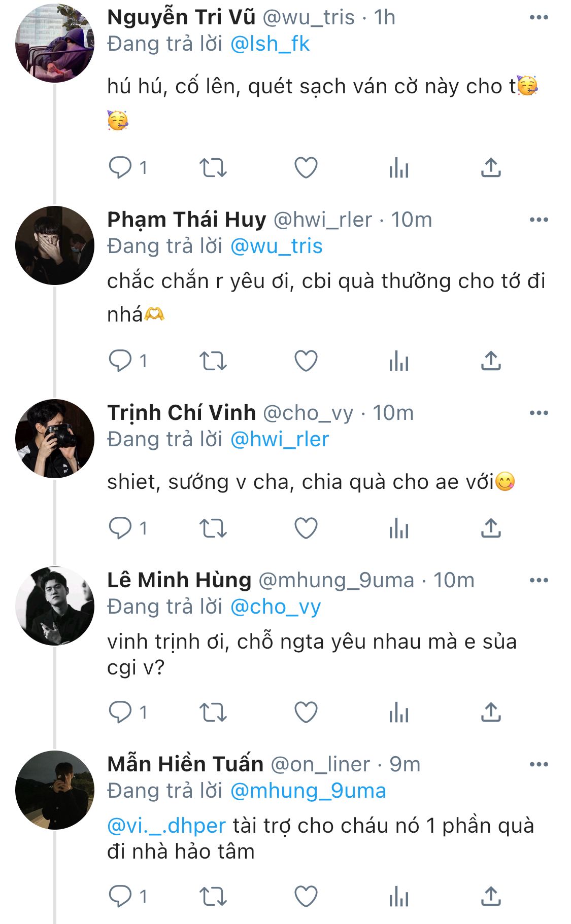Share Nguyễn Tri Vũ's tweet
The image size is (571, 924).
click(491, 168)
